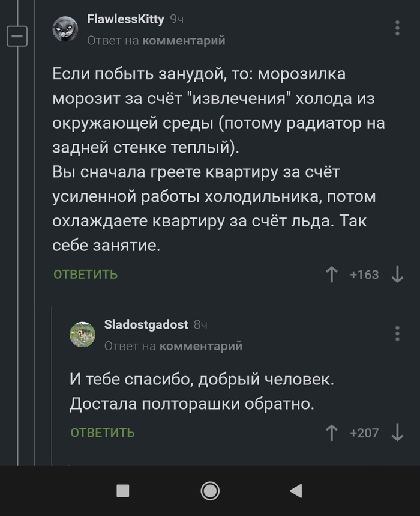Tap Android home circle button
This screenshot has height=516, width=420.
click(x=210, y=491)
